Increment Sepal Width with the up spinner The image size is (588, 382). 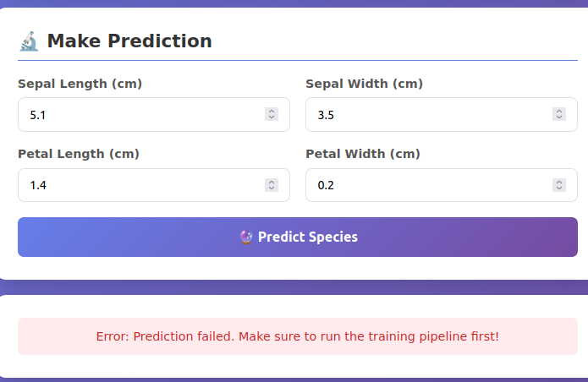(559, 111)
